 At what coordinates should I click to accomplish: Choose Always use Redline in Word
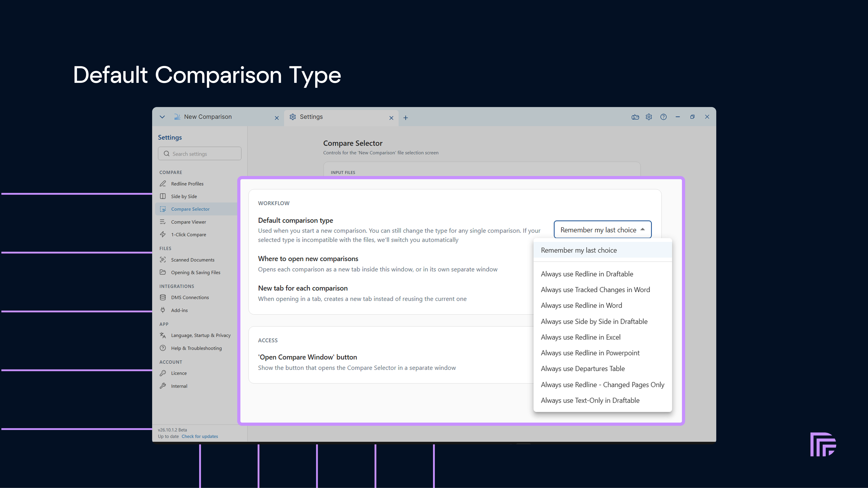point(602,305)
